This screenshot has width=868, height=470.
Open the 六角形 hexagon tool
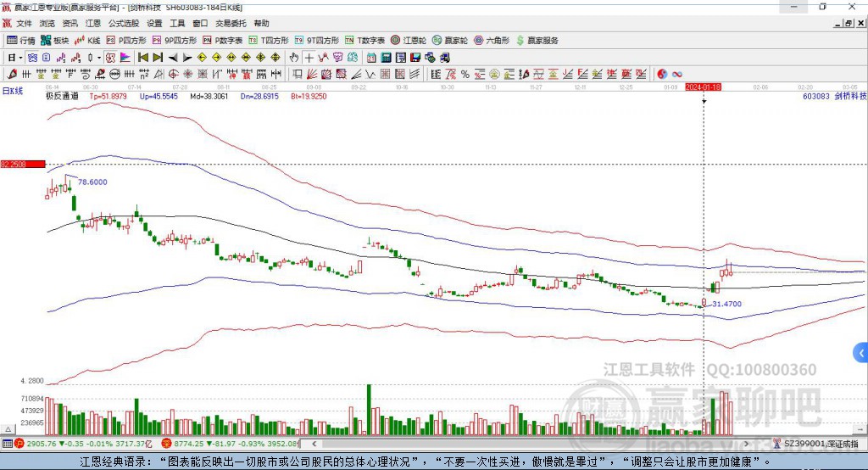492,41
